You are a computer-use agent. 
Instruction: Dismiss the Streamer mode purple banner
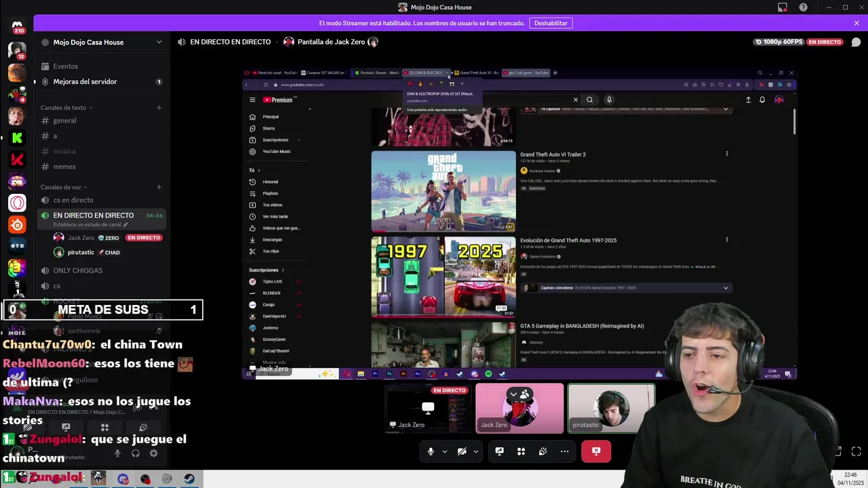[856, 23]
